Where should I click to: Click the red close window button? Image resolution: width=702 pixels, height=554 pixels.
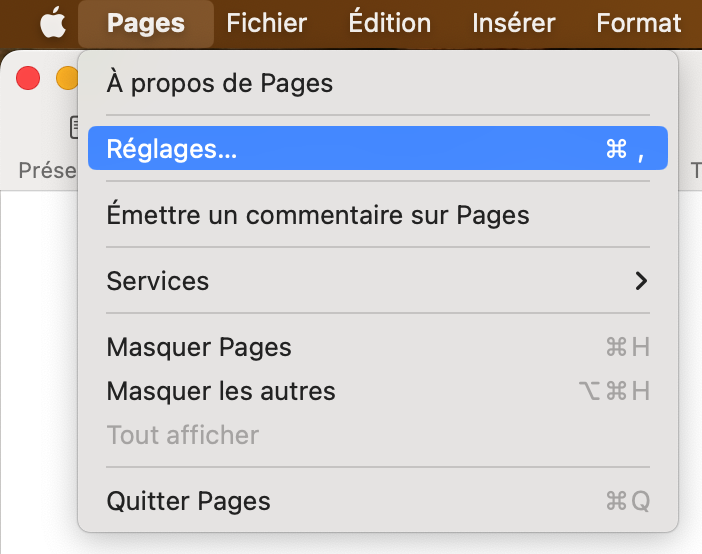[28, 78]
